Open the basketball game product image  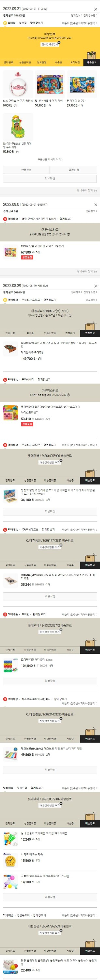(x=81, y=84)
